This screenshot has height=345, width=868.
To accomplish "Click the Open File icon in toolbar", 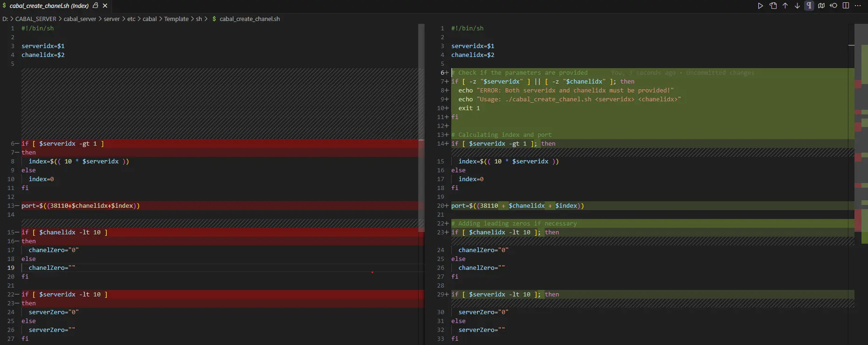I will point(773,6).
